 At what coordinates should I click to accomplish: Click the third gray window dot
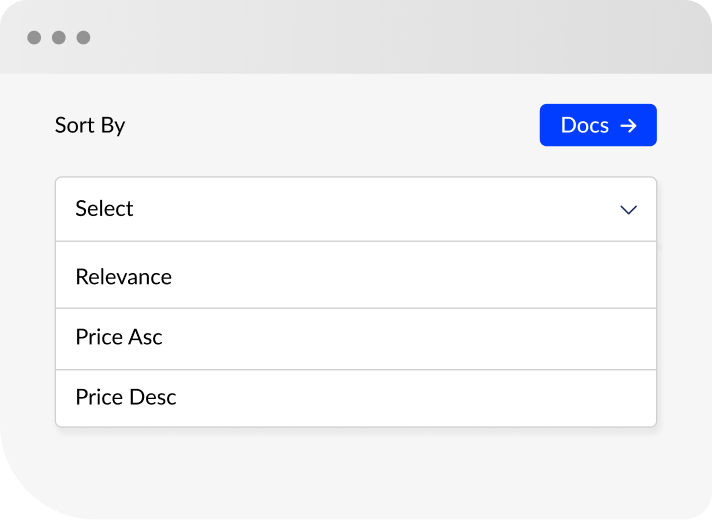83,37
